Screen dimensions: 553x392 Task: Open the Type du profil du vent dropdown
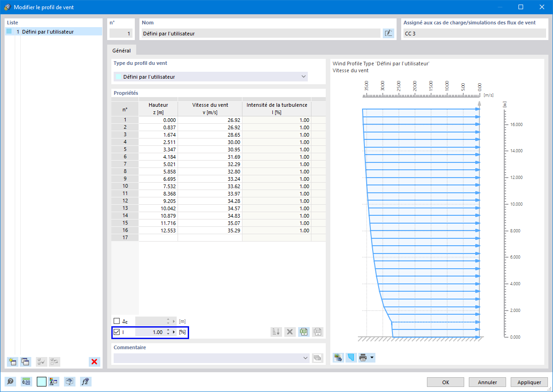(210, 77)
